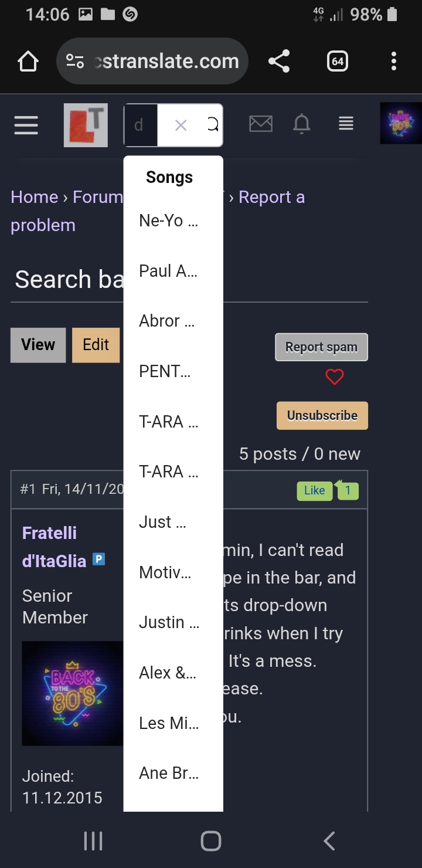Open the site hamburger menu
Image resolution: width=422 pixels, height=868 pixels.
click(x=26, y=125)
